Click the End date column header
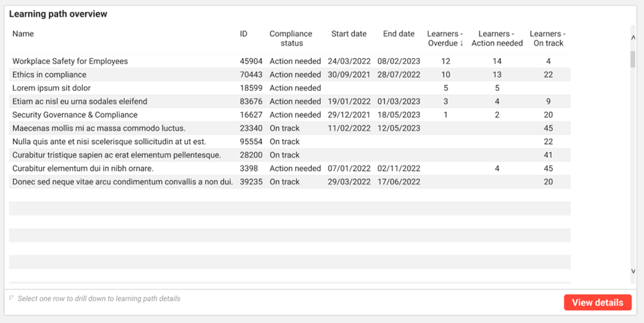 point(399,34)
